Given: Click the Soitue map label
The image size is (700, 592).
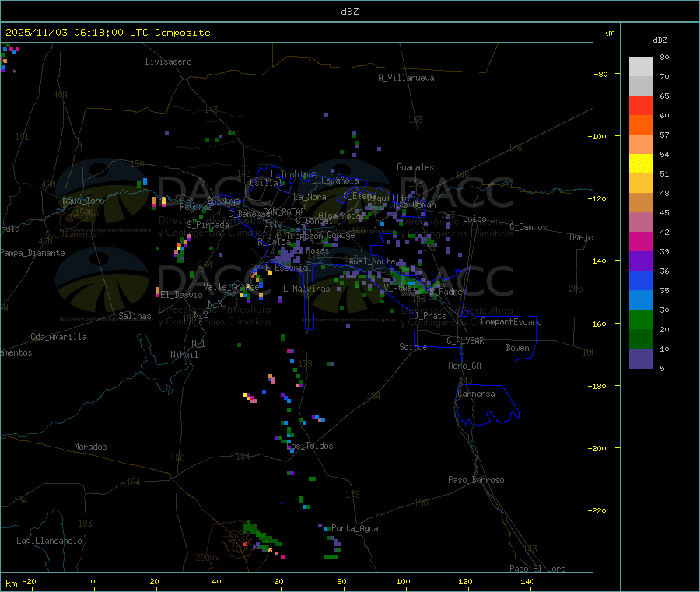Looking at the screenshot, I should pos(413,347).
